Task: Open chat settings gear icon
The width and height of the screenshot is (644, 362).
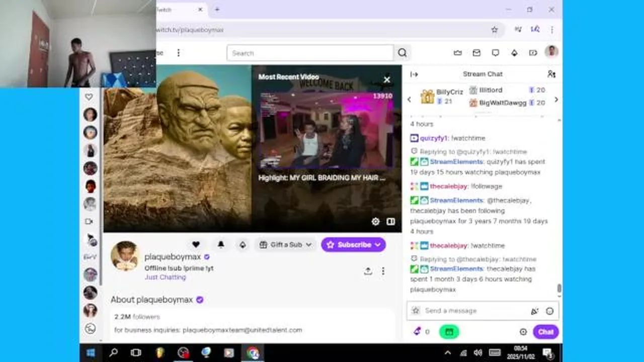Action: click(x=523, y=332)
